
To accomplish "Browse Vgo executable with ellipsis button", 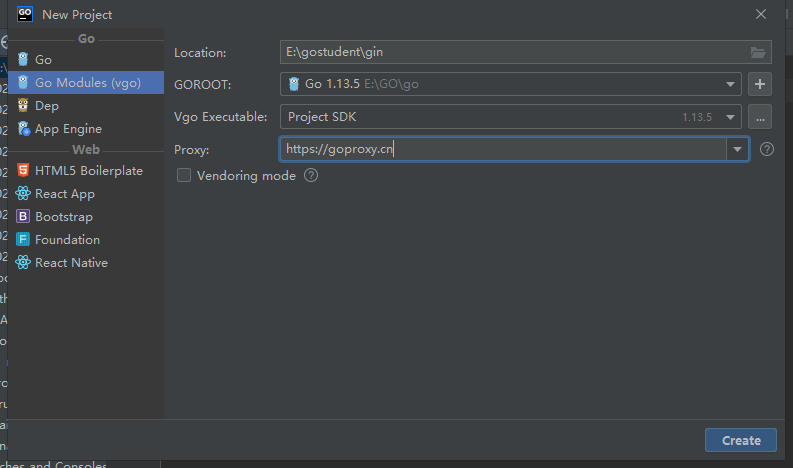I will tap(760, 117).
